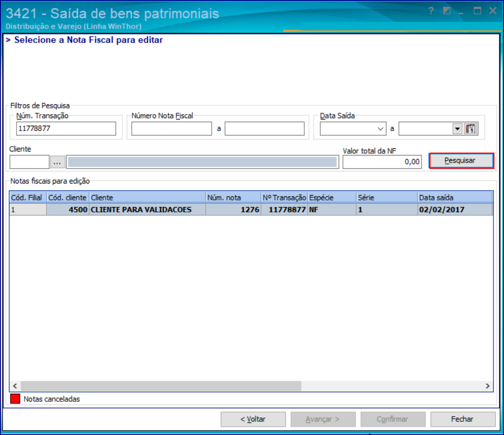Screen dimensions: 504x435
Task: Click the Cliente column header in grid
Action: (147, 198)
